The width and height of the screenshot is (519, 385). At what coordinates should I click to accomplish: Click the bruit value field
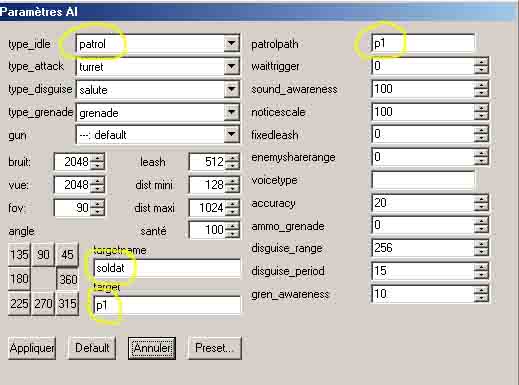[72, 162]
